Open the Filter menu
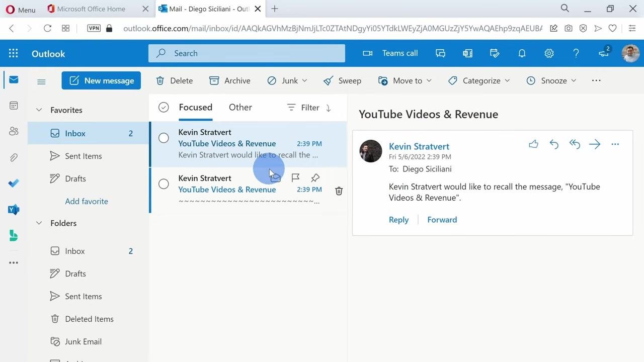Viewport: 644px width, 362px height. point(303,108)
